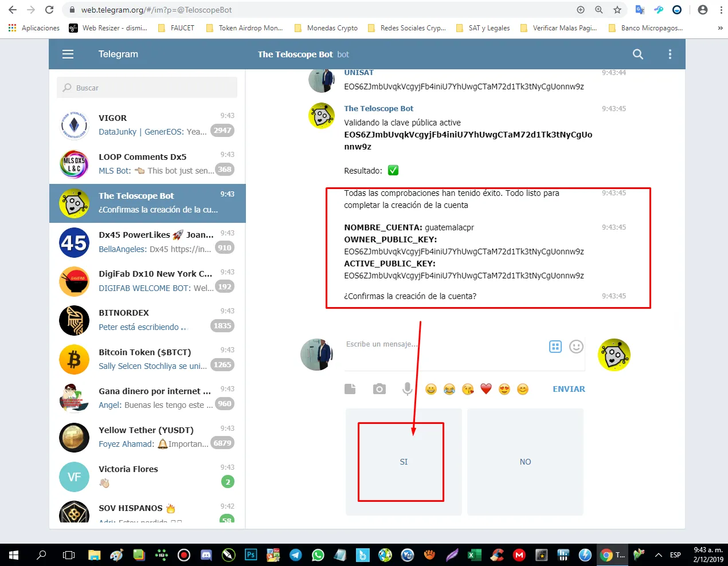Open the Banco Micropagos bookmarks folder
Image resolution: width=728 pixels, height=566 pixels.
645,27
